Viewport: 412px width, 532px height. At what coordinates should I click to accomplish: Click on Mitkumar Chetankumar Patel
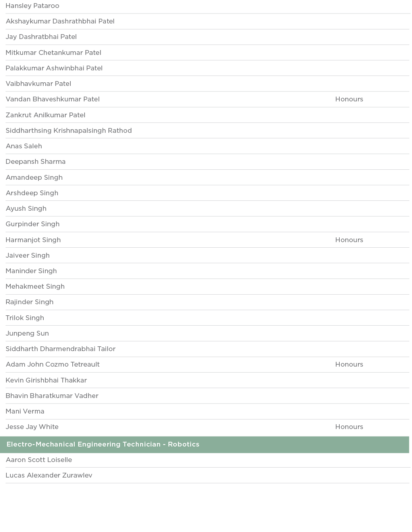pyautogui.click(x=53, y=52)
